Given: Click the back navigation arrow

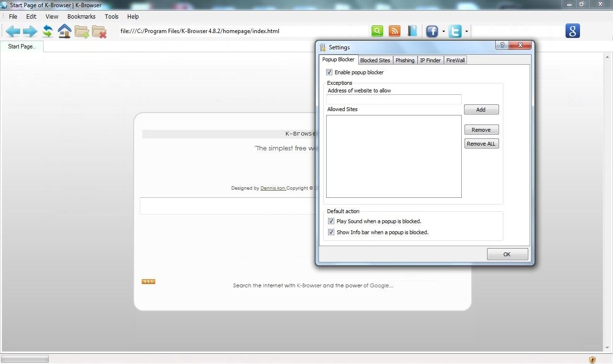Looking at the screenshot, I should tap(12, 31).
